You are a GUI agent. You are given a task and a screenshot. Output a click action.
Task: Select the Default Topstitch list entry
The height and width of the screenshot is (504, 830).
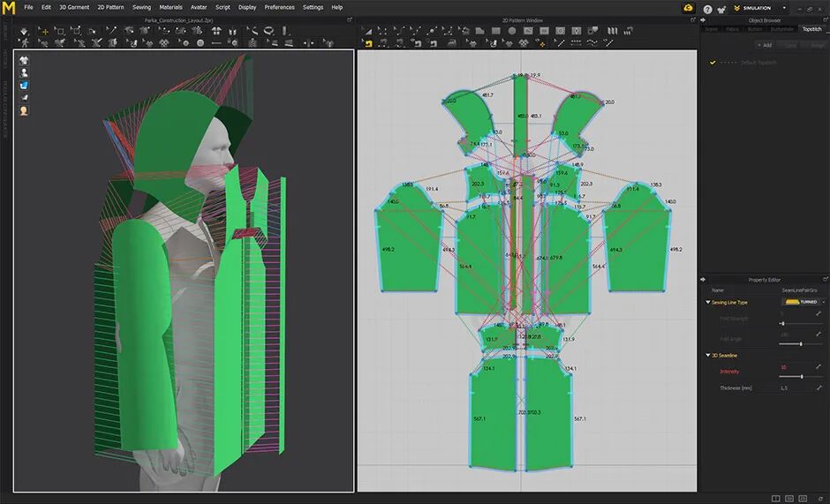click(758, 63)
